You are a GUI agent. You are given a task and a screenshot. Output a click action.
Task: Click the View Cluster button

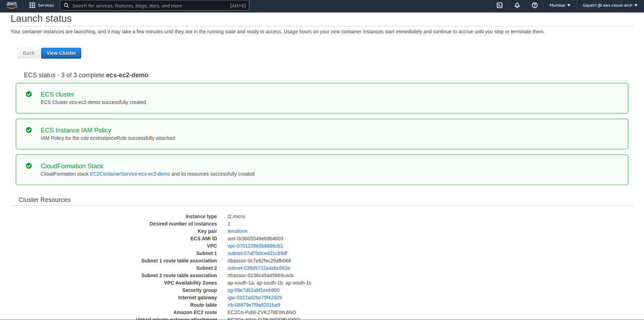pos(61,53)
